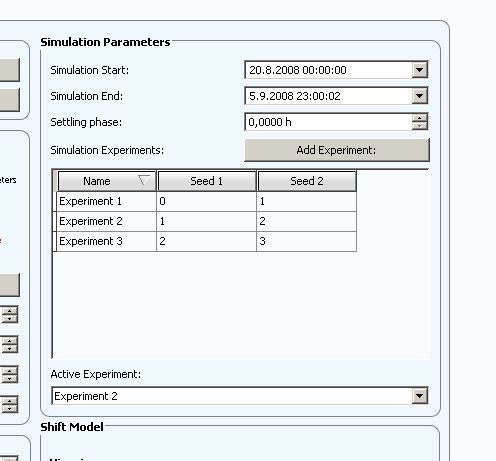Click Seed 1 value of Experiment 1
The height and width of the screenshot is (461, 496).
(x=206, y=201)
